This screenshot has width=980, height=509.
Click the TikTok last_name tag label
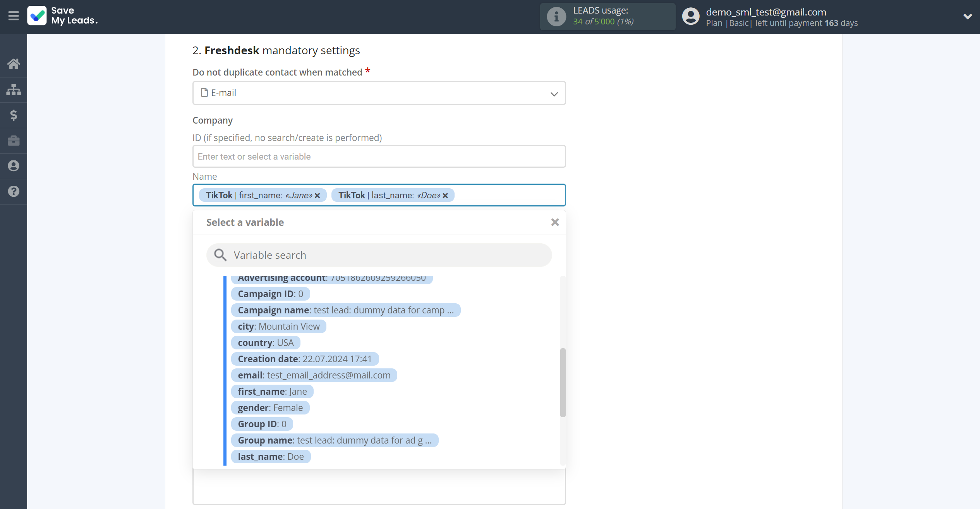[389, 195]
